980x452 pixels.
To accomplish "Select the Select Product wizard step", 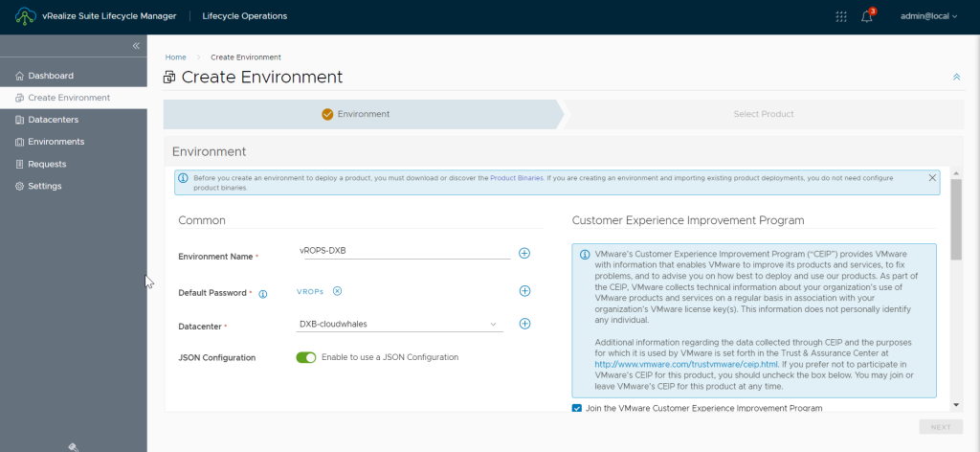I will click(763, 114).
